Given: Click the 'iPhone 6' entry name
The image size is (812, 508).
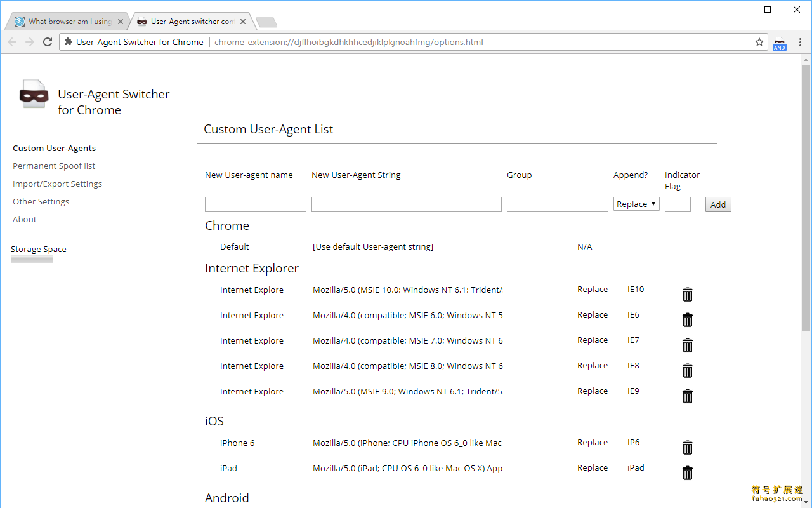Looking at the screenshot, I should tap(237, 443).
